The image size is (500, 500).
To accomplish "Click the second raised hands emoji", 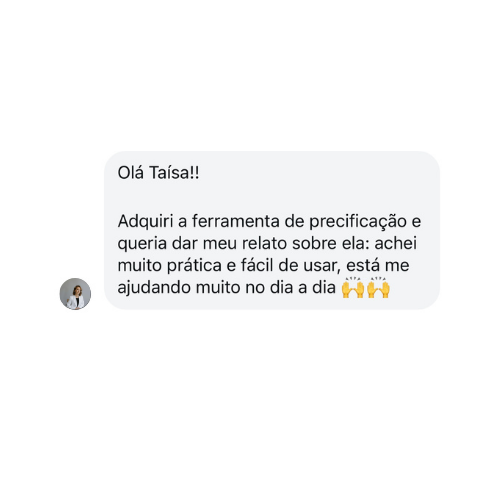I will click(x=378, y=287).
